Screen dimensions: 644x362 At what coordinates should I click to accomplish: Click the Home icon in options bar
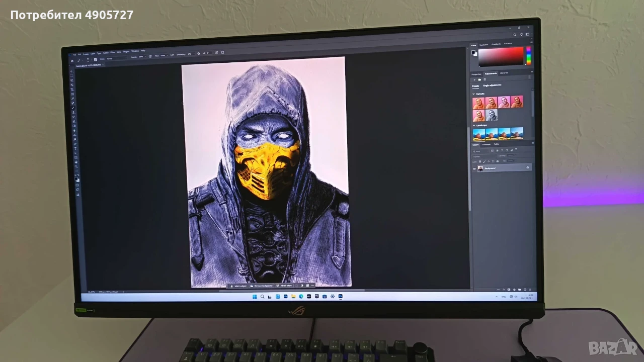coord(72,60)
